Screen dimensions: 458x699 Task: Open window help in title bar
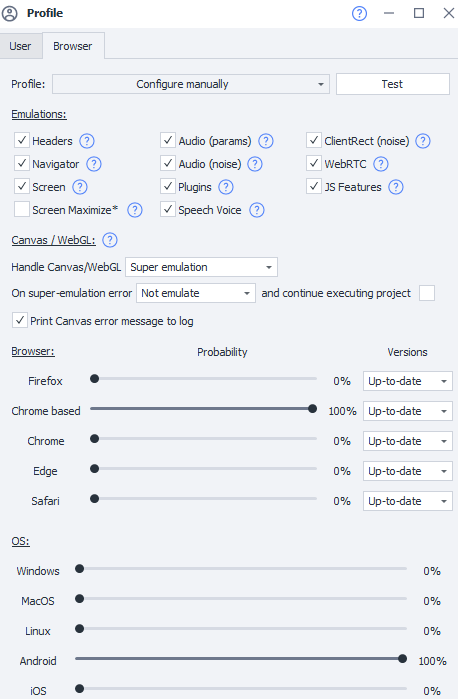(x=359, y=13)
